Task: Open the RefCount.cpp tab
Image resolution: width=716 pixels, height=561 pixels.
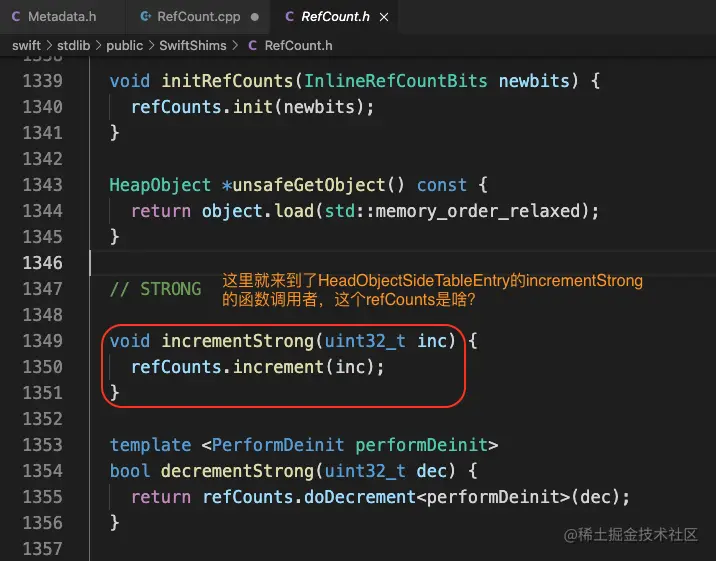Action: click(x=199, y=17)
